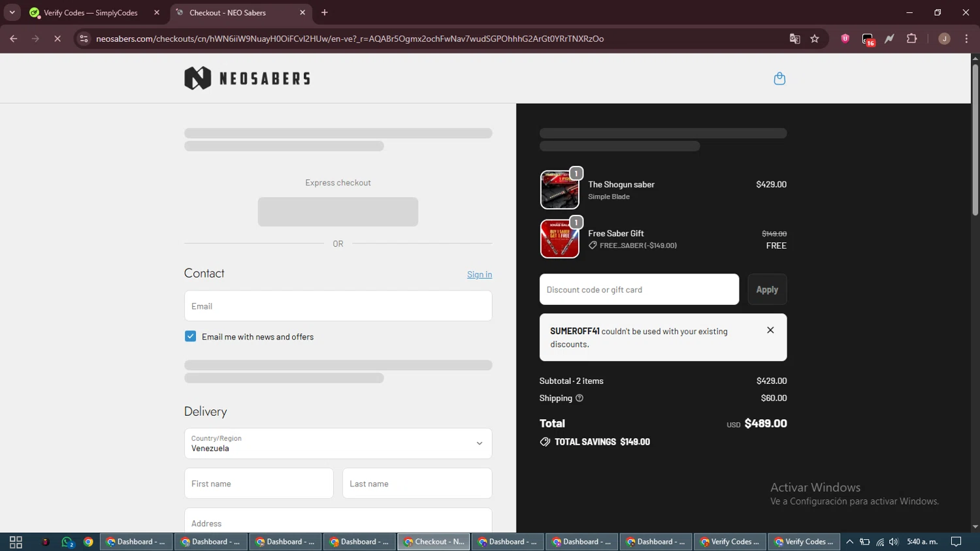Go back to the previous page
Viewport: 980px width, 551px height.
click(x=14, y=39)
